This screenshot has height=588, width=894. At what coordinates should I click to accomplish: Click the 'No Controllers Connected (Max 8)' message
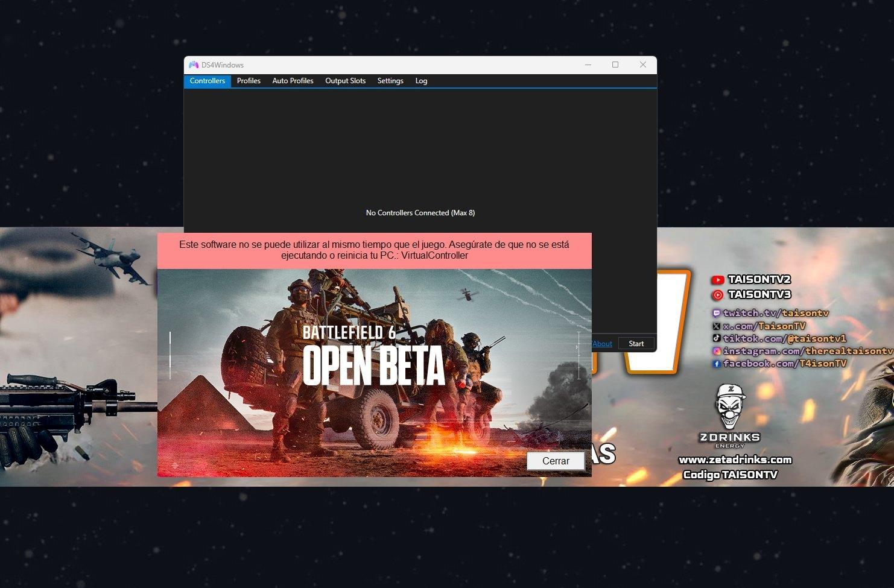tap(420, 213)
